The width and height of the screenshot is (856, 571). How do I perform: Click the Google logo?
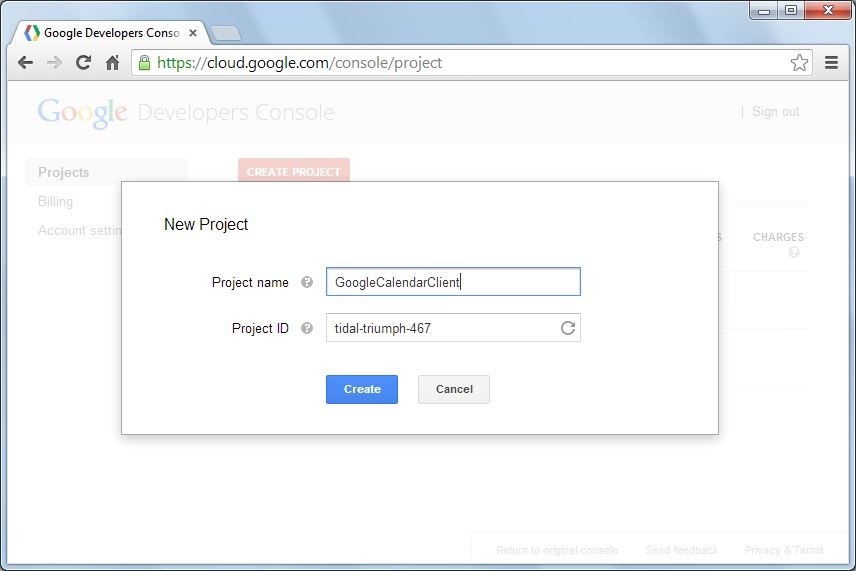(x=82, y=113)
